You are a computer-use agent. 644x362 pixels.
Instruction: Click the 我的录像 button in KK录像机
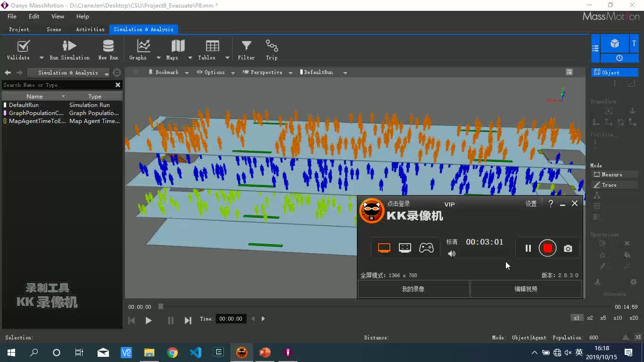click(413, 288)
